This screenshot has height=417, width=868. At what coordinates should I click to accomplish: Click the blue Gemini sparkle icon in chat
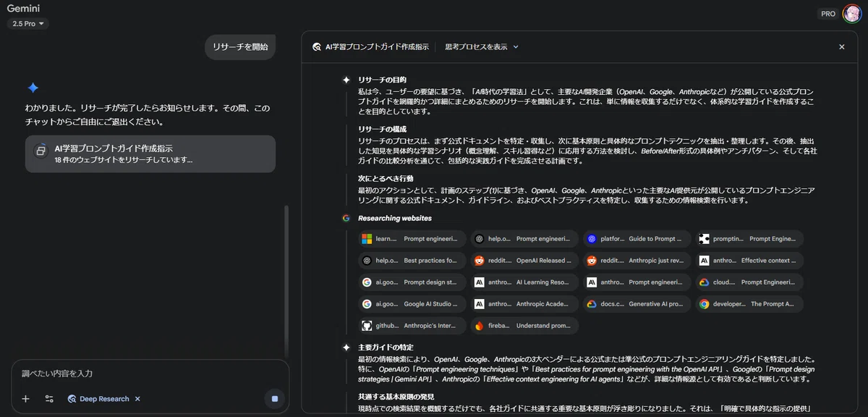coord(33,88)
